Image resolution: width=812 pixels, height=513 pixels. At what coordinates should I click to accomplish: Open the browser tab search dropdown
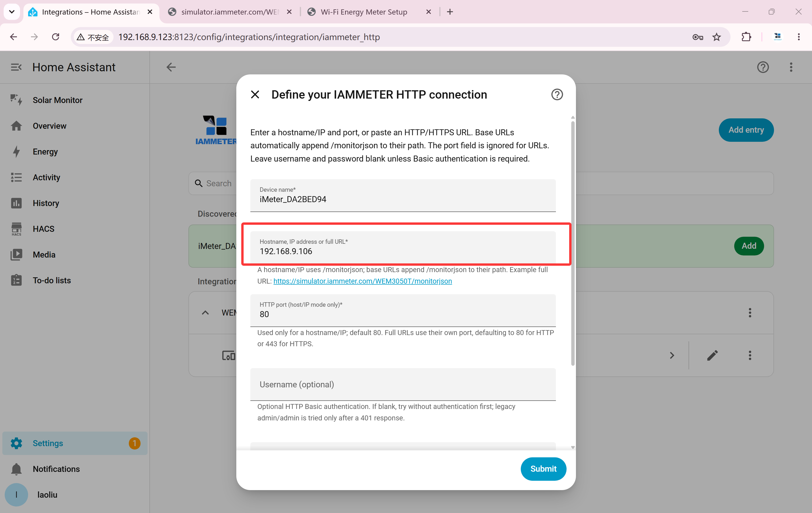pyautogui.click(x=12, y=12)
